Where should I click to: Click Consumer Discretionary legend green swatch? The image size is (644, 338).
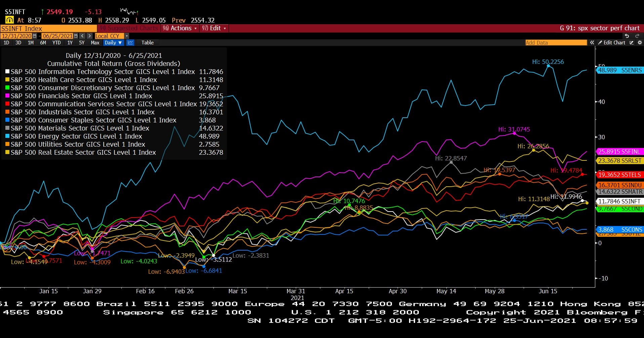(7, 88)
